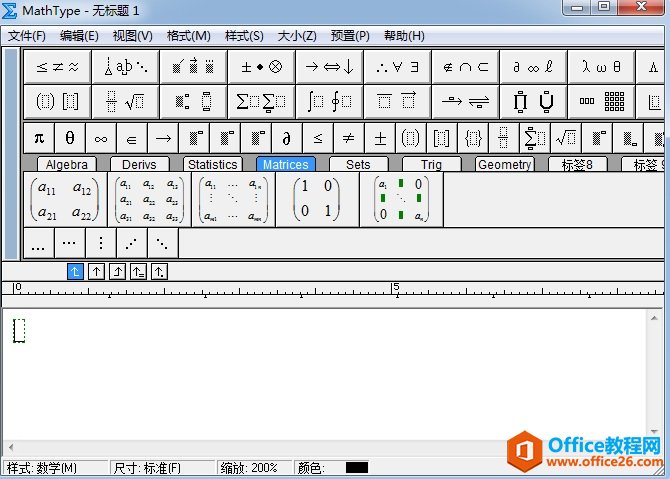Viewport: 670px width, 479px height.
Task: Open the arrow symbols palette
Action: coord(329,67)
